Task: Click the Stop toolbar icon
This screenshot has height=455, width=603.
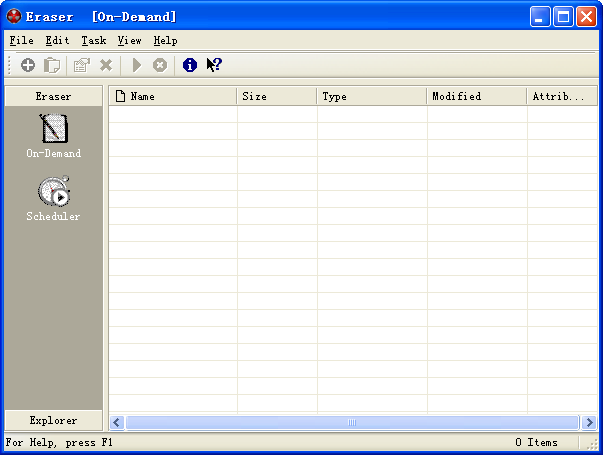Action: tap(159, 65)
